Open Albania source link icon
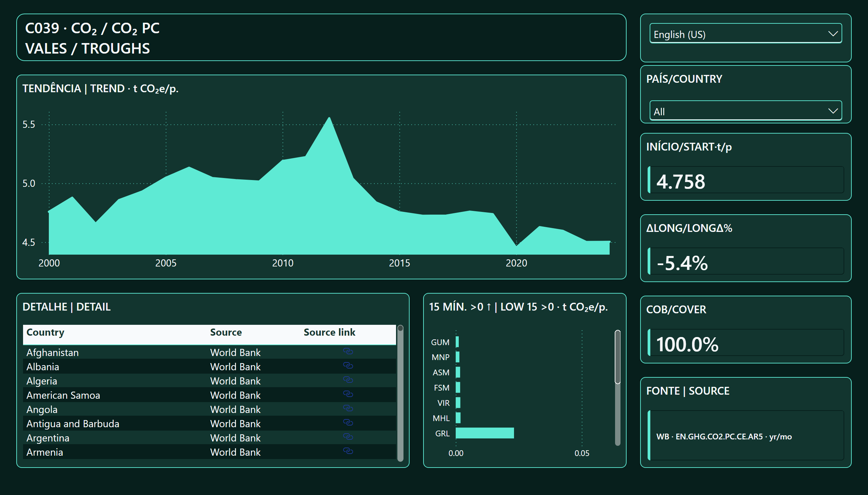 pyautogui.click(x=348, y=365)
